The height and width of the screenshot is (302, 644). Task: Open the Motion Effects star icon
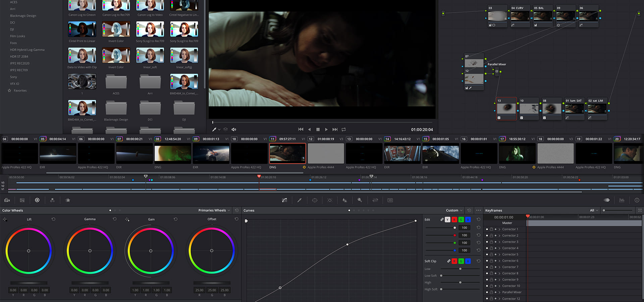point(68,200)
